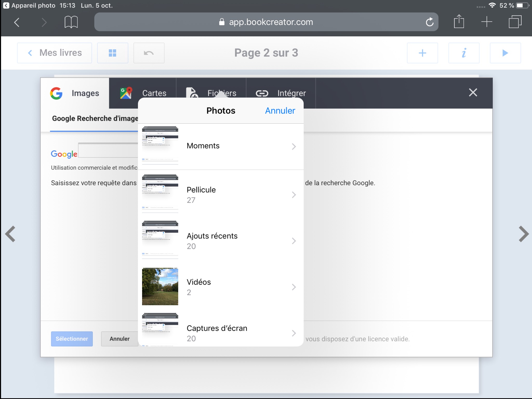Image resolution: width=532 pixels, height=399 pixels.
Task: Tap Safari share icon
Action: 459,22
